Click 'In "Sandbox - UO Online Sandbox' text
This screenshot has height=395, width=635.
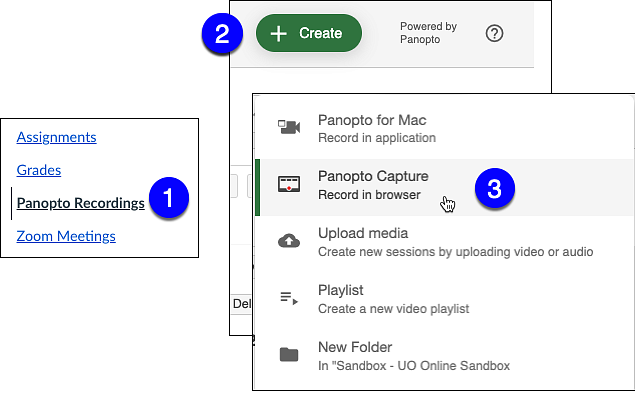414,366
